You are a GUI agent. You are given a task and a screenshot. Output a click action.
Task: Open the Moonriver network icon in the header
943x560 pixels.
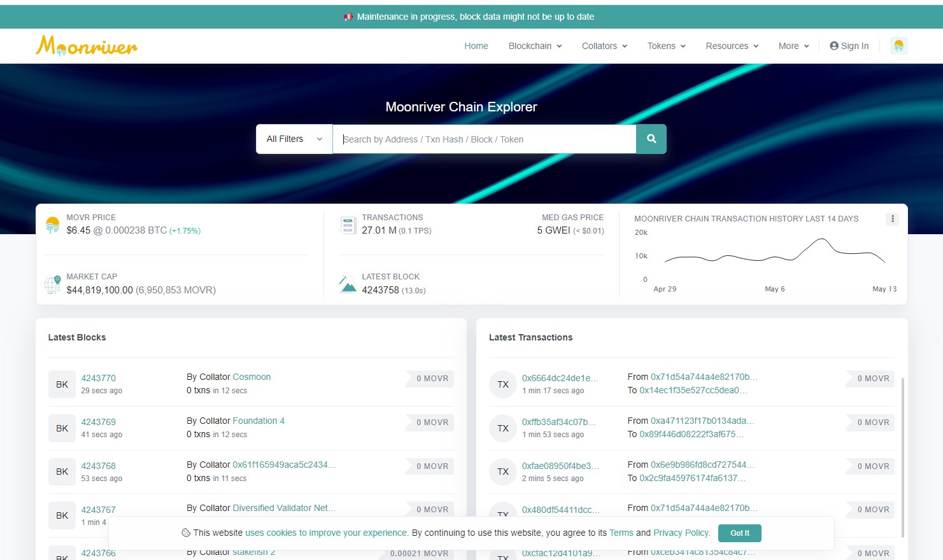[x=898, y=46]
